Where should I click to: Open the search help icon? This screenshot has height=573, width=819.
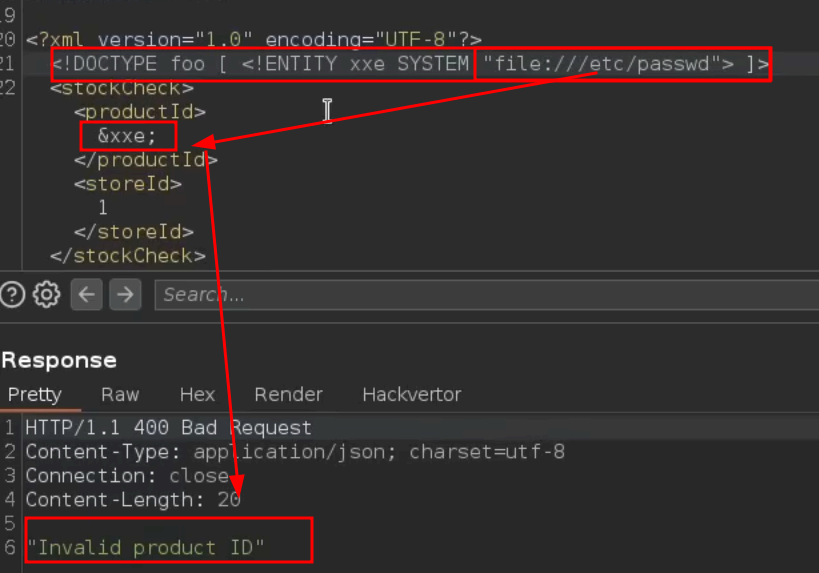click(x=13, y=295)
